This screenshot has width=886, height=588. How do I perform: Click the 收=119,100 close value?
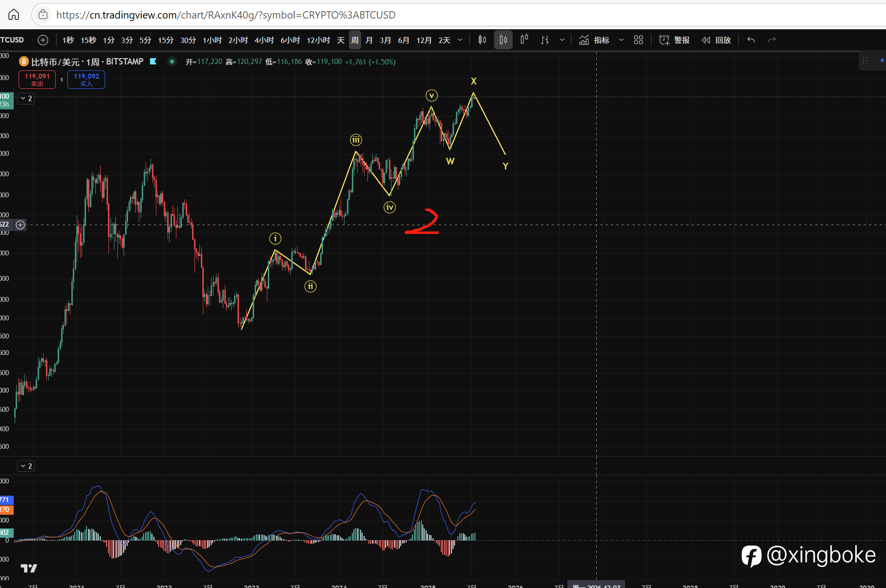tap(324, 62)
